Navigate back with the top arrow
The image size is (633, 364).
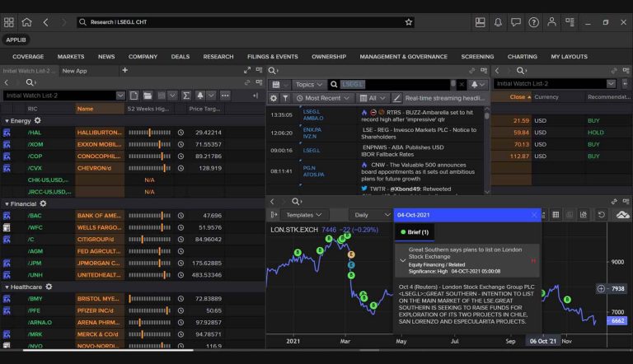click(45, 22)
